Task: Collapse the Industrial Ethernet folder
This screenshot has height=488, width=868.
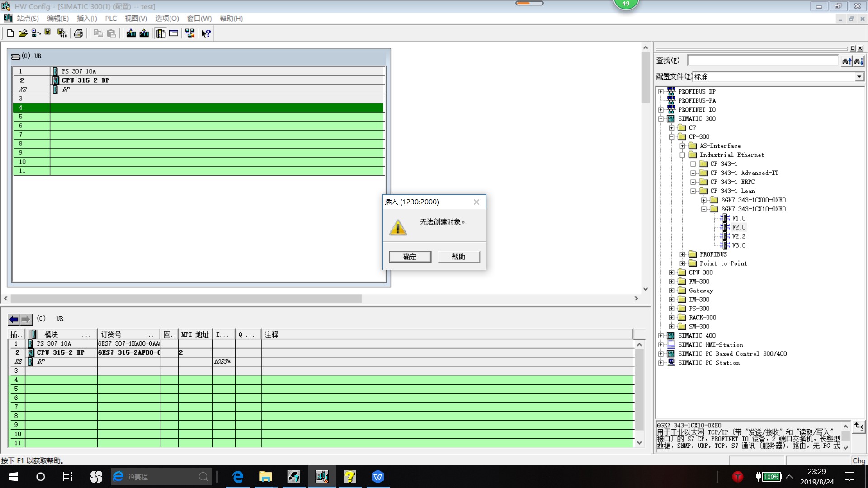Action: pyautogui.click(x=683, y=155)
